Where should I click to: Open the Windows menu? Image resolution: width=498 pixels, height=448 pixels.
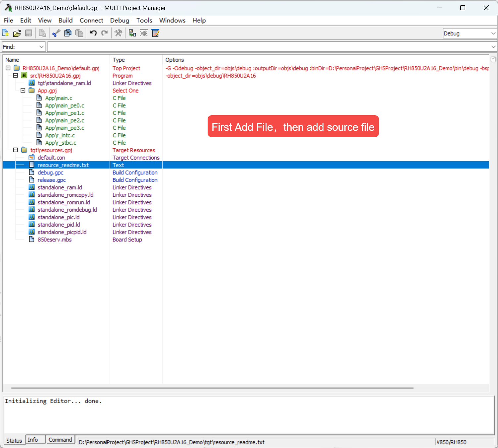click(172, 20)
